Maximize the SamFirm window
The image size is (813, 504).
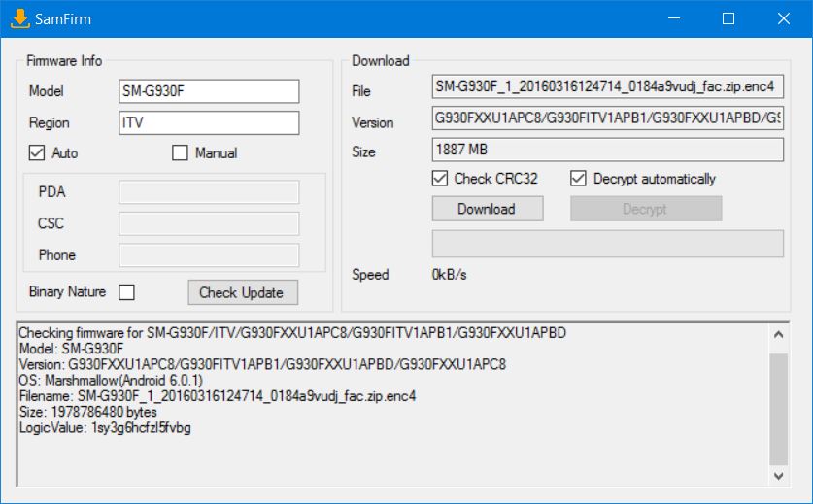point(728,18)
